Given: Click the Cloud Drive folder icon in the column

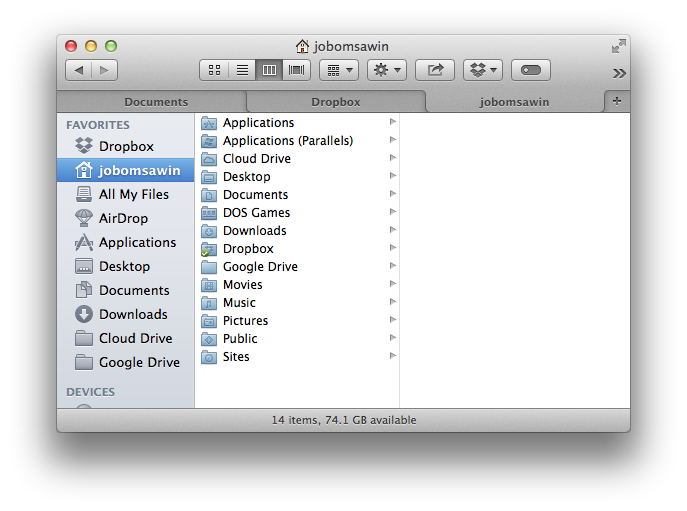Looking at the screenshot, I should pyautogui.click(x=209, y=159).
